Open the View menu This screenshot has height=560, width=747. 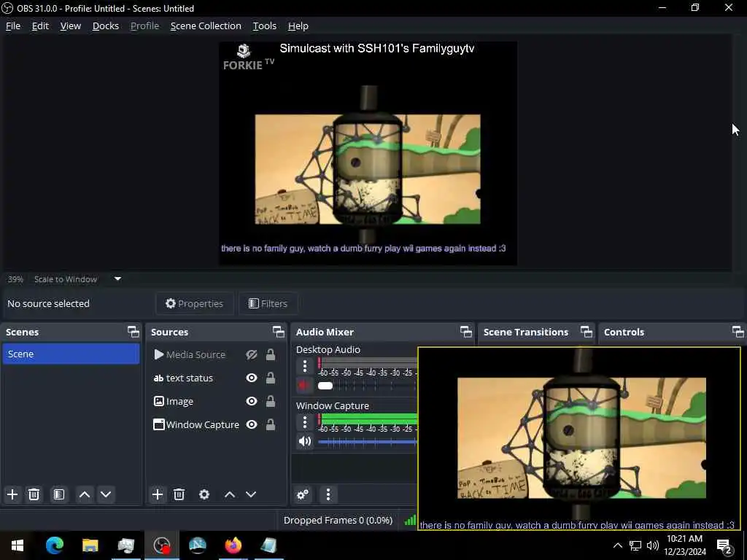click(71, 26)
